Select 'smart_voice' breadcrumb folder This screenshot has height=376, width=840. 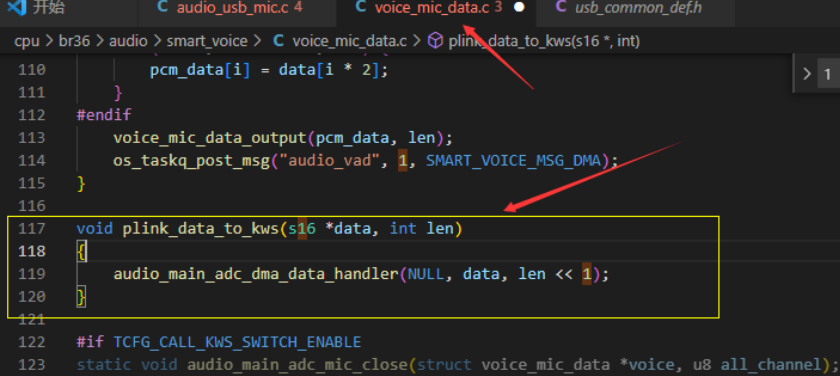click(x=207, y=41)
